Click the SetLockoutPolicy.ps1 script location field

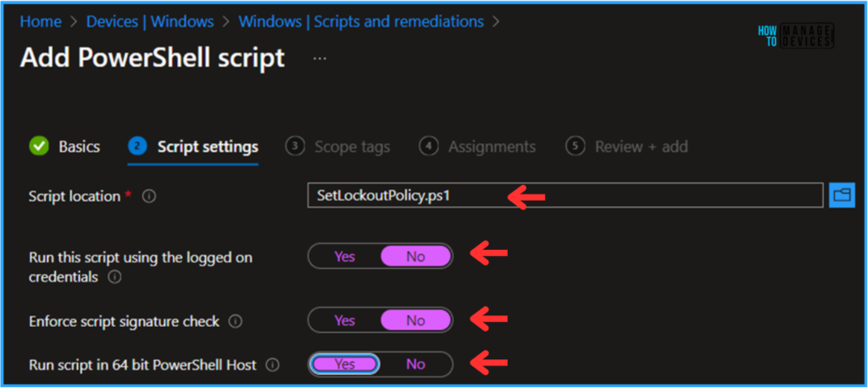[x=565, y=195]
